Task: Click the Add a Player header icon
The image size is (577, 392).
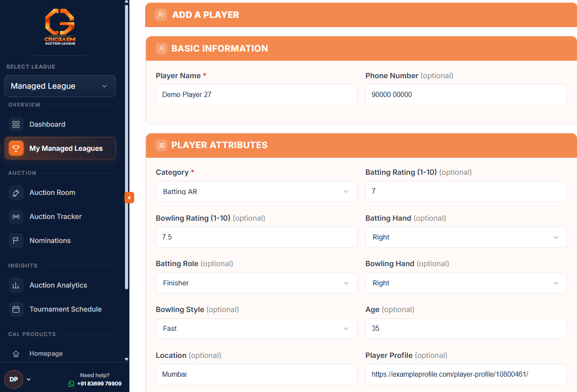Action: click(x=161, y=15)
